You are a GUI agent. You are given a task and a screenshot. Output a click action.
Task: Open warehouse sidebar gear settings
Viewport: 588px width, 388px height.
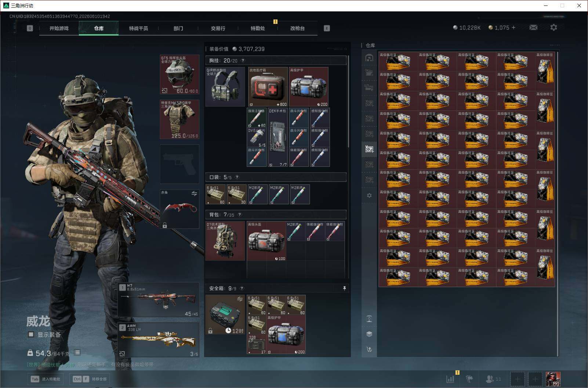pos(369,195)
